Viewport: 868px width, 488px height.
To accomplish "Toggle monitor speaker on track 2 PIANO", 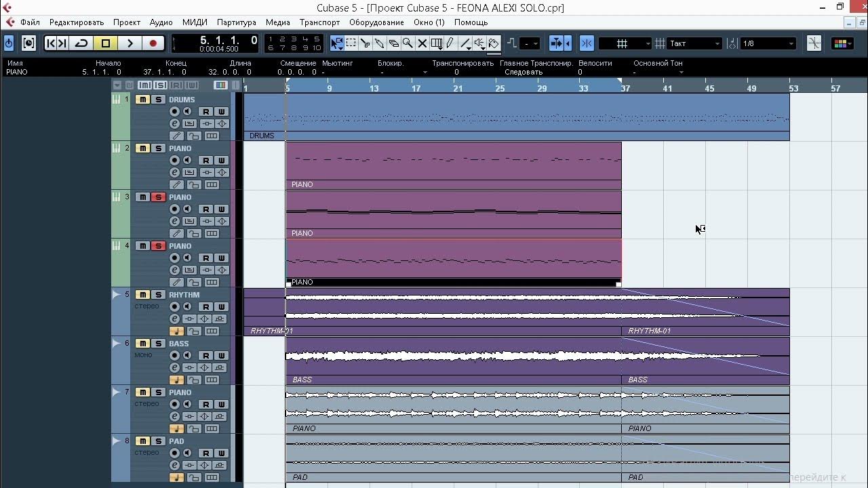I will (187, 161).
